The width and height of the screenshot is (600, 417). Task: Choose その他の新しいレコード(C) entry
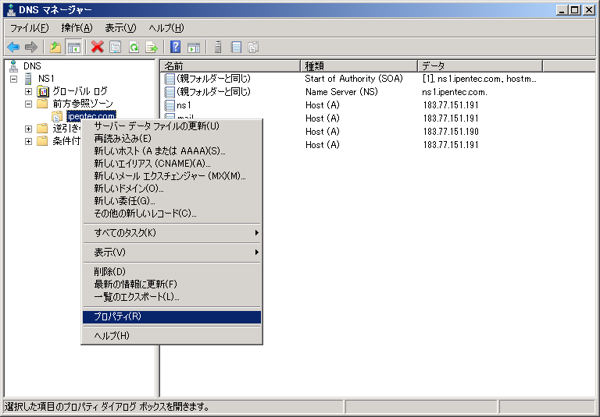pos(172,213)
